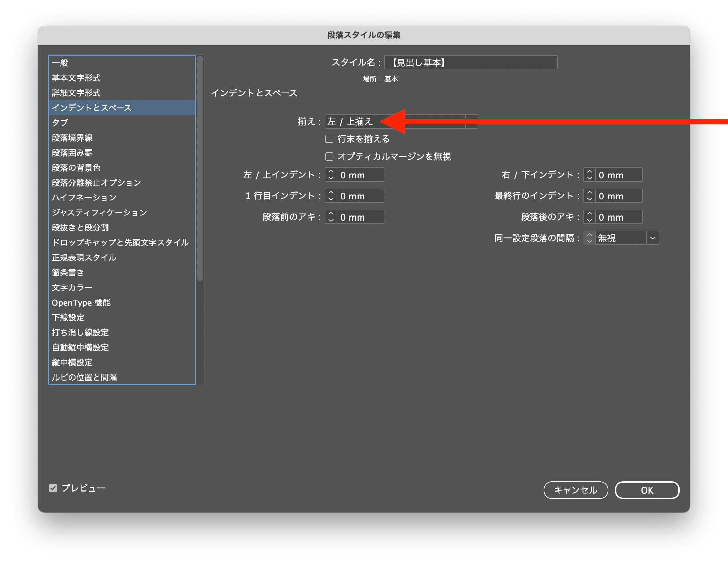Click the 段落後のアキ stepper arrows
Viewport: 728px width, 563px height.
589,217
